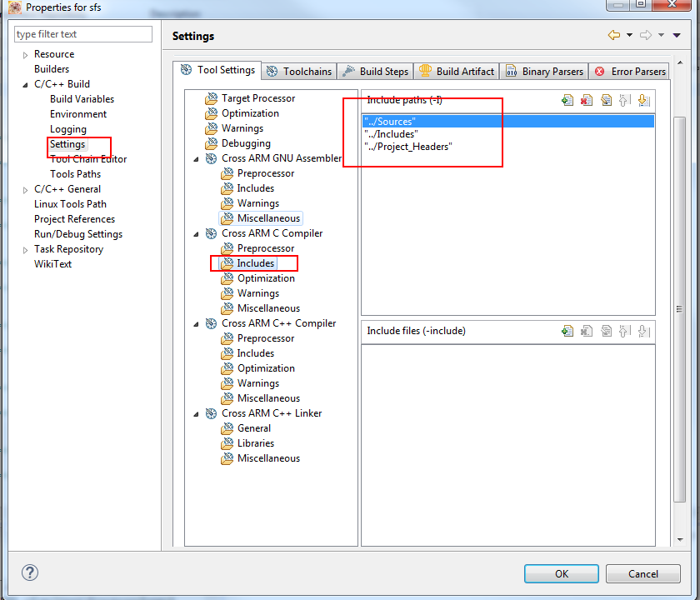
Task: Switch to Error Parsers tab
Action: [629, 72]
